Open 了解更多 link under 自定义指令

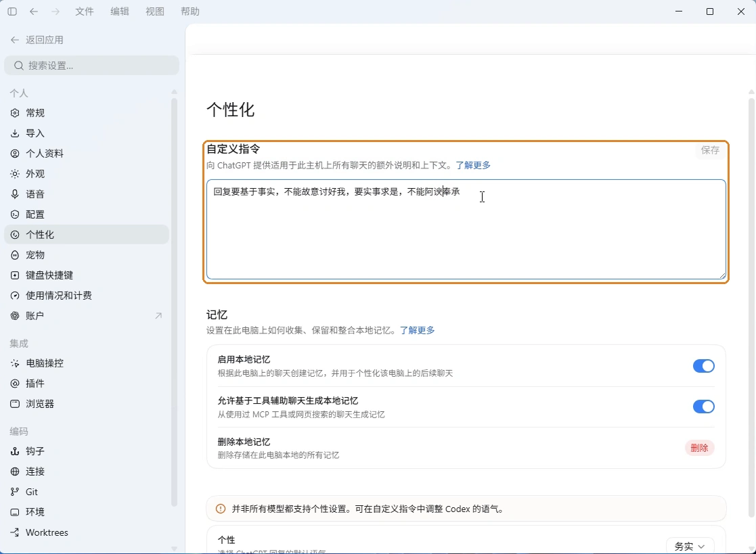point(473,165)
